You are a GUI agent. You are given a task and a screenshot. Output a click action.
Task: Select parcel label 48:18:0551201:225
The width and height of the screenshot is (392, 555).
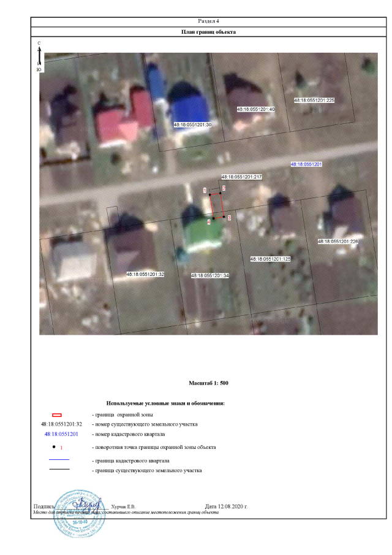click(x=314, y=100)
